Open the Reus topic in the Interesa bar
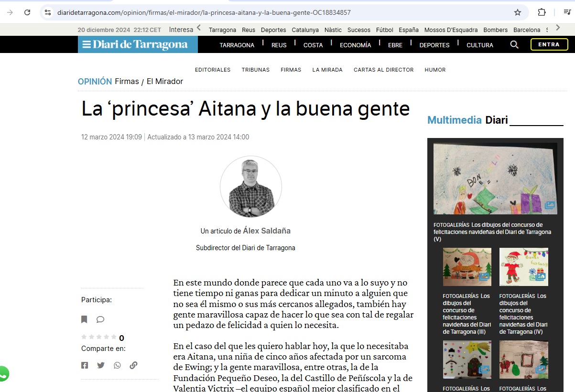Viewport: 575px width, 392px height. coord(249,30)
